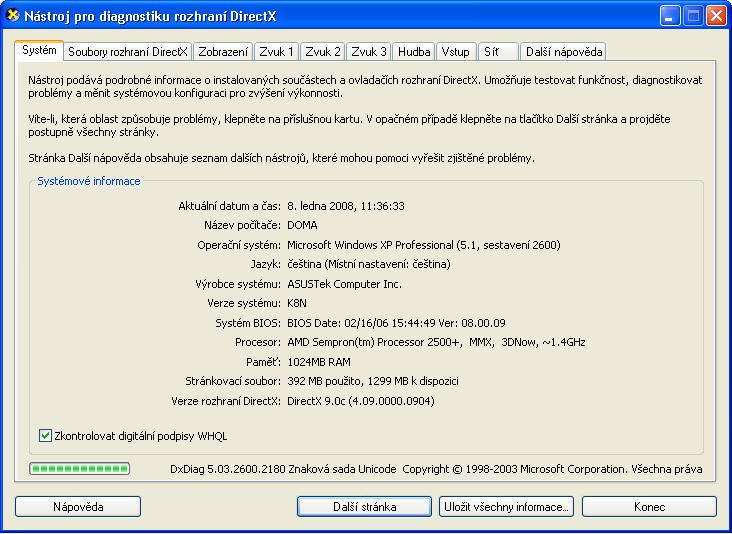Open the Síť tab
The width and height of the screenshot is (732, 534).
point(498,51)
